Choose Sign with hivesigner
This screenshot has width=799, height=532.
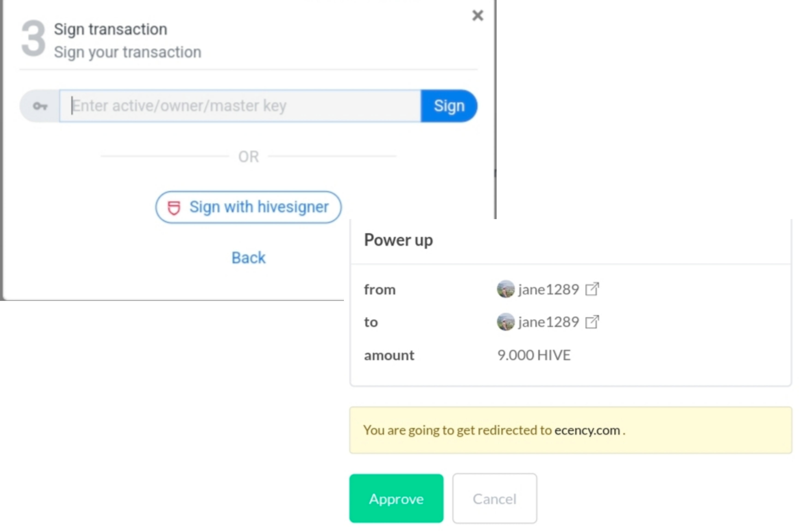[x=248, y=207]
